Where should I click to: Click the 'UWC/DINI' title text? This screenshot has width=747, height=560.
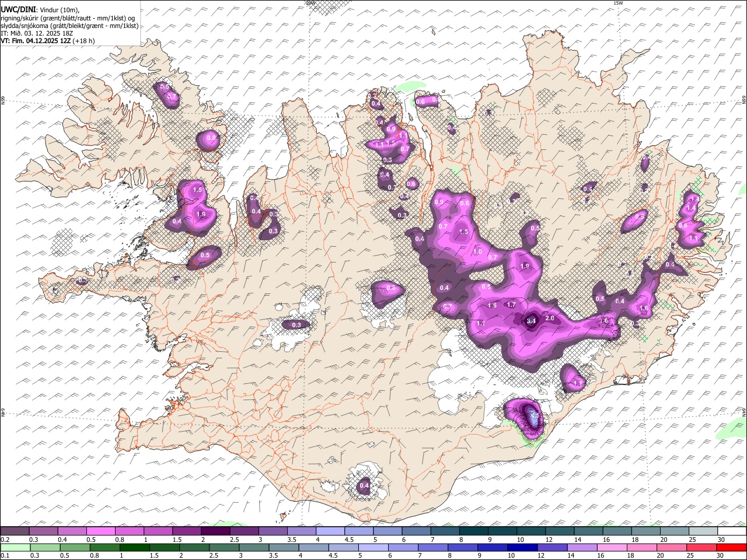click(18, 10)
